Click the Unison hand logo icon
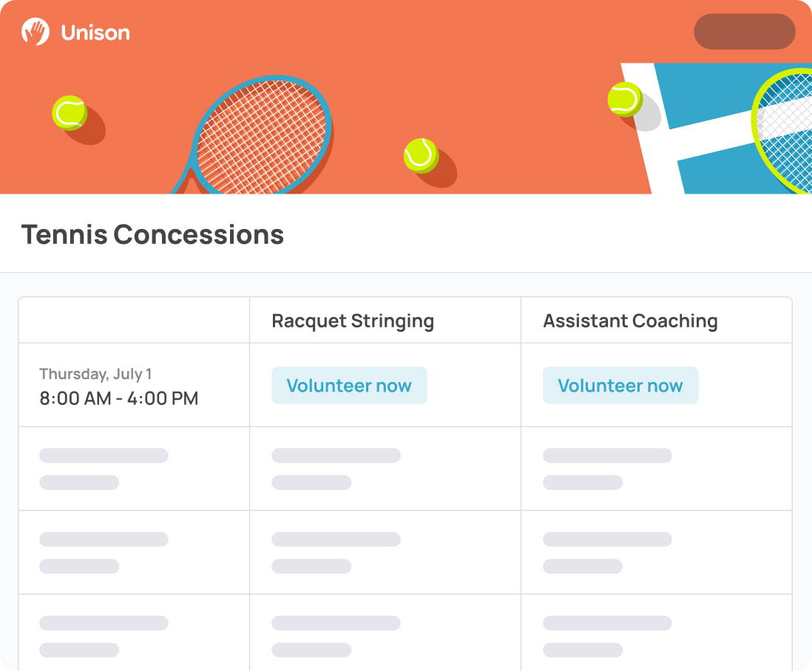Image resolution: width=812 pixels, height=671 pixels. (x=35, y=32)
